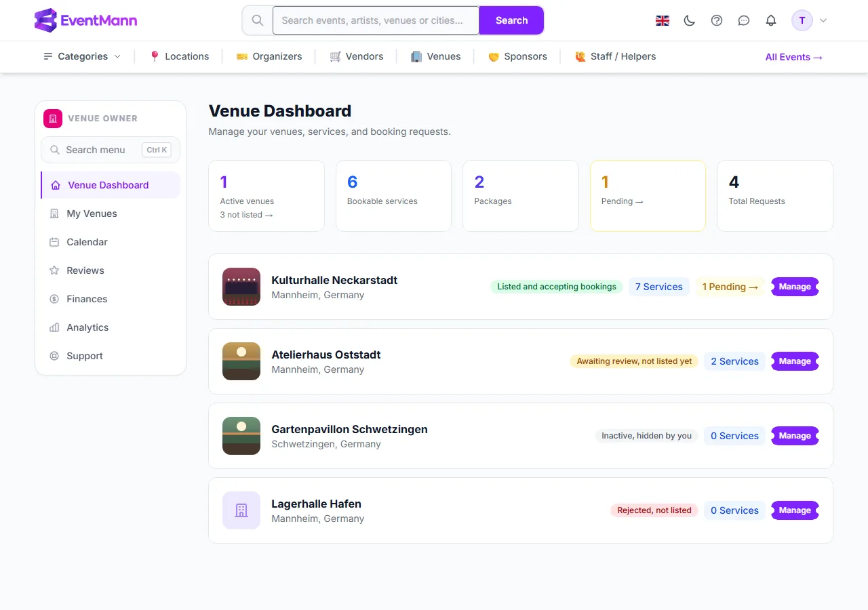The width and height of the screenshot is (868, 610).
Task: Click the magnifier icon beside search field
Action: 258,20
